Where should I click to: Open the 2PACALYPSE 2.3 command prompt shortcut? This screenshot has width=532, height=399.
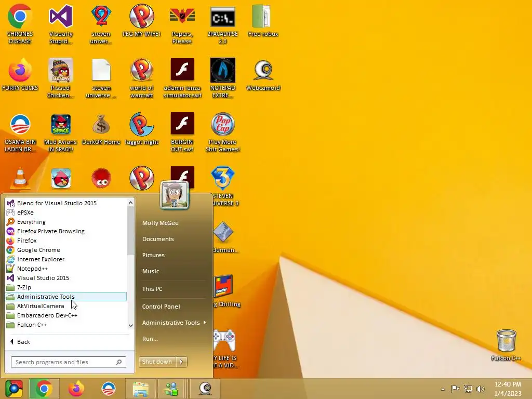[222, 24]
